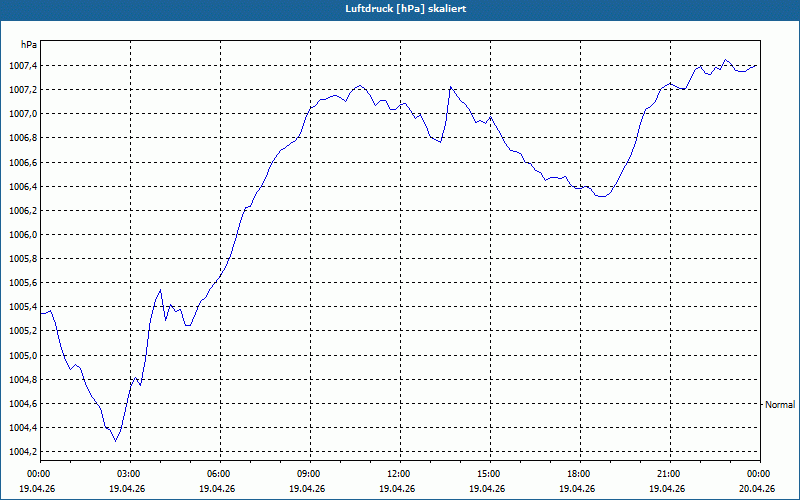
Task: Pick the "1006,2" axis tick label
Action: coord(23,211)
